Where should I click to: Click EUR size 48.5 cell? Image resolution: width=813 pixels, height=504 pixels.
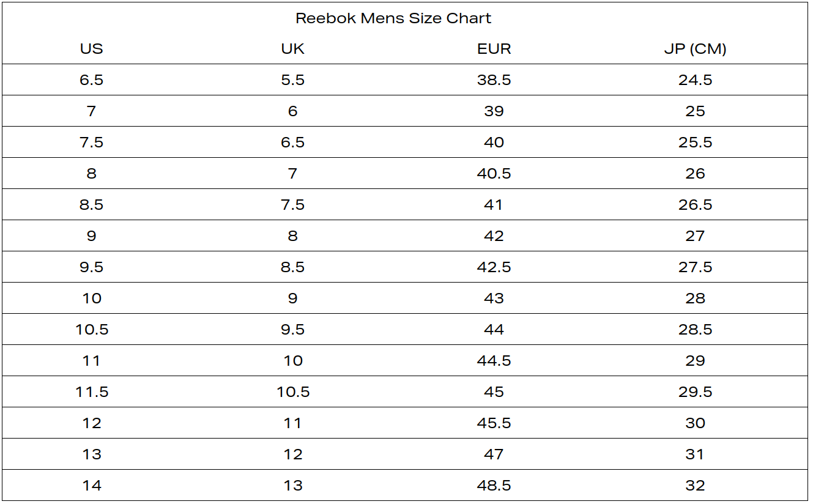pos(494,486)
